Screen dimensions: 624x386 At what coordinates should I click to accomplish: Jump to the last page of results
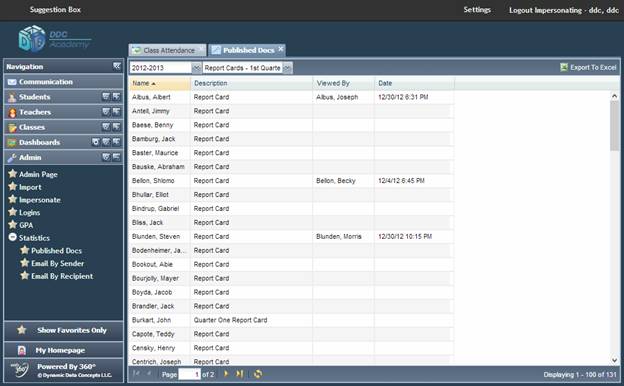[239, 374]
